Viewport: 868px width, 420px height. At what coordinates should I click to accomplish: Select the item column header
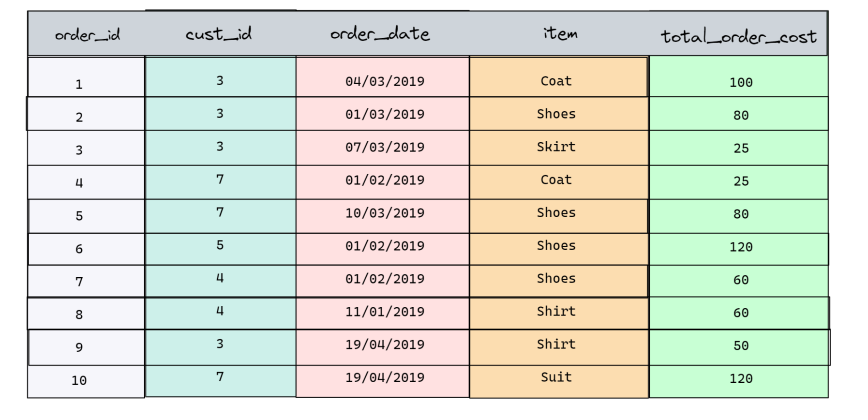[x=559, y=33]
